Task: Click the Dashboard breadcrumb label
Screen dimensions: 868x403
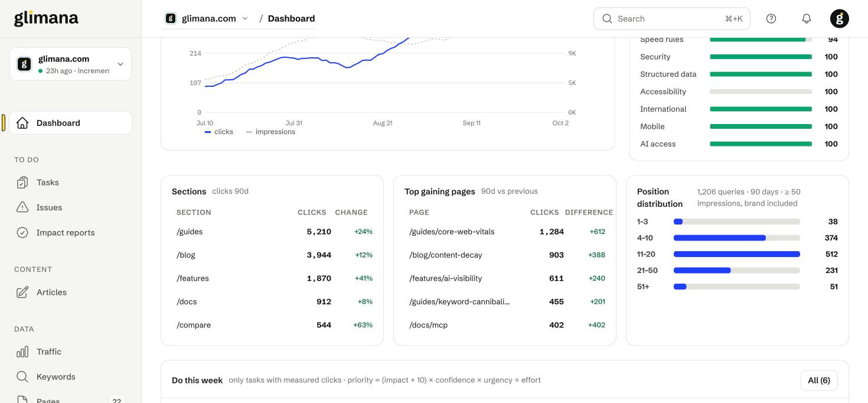Action: tap(291, 18)
